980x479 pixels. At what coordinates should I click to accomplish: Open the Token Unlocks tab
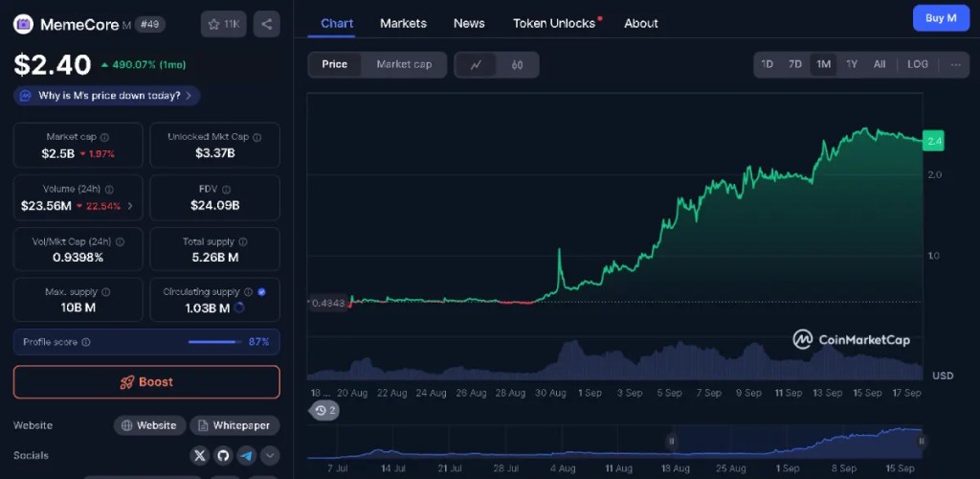[x=554, y=23]
